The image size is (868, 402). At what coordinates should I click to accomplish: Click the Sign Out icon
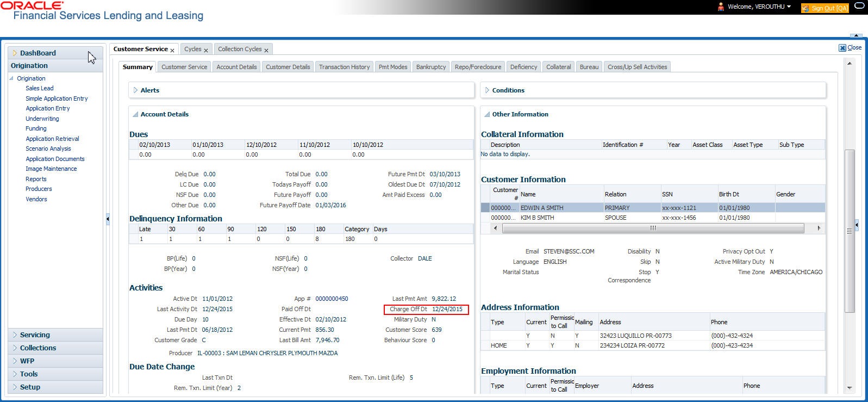805,8
